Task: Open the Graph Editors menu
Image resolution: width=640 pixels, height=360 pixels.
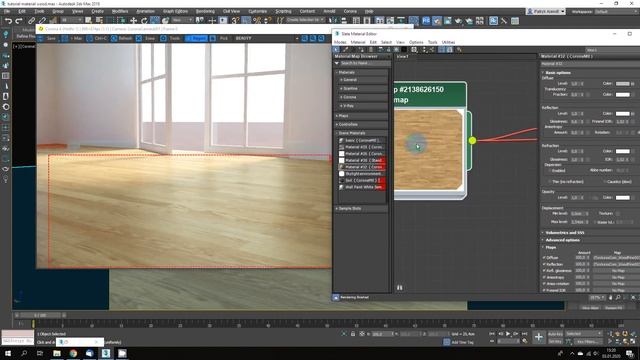Action: click(x=176, y=11)
